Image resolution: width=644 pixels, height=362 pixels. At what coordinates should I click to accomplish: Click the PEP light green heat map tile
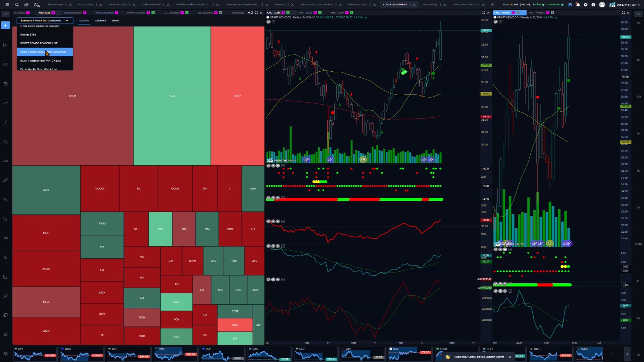click(160, 229)
